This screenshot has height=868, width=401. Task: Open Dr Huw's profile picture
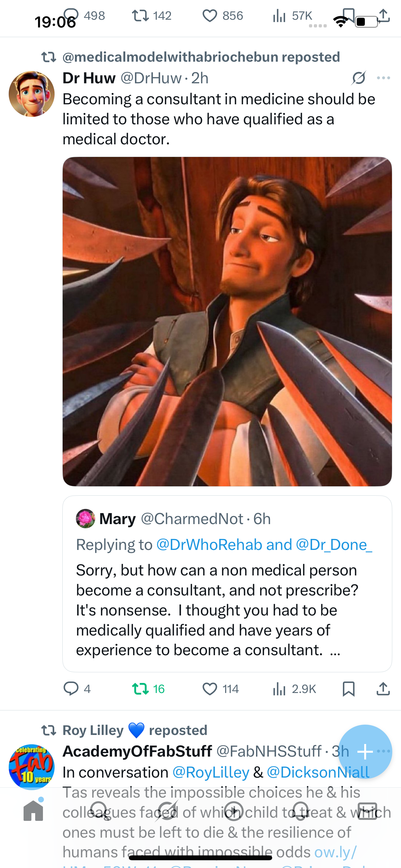point(32,94)
